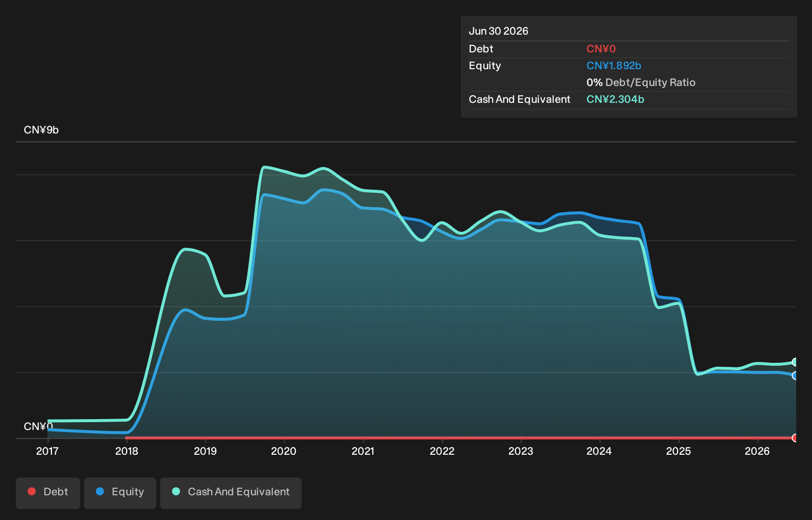Click the 0% Debt/Equity Ratio text

point(641,83)
